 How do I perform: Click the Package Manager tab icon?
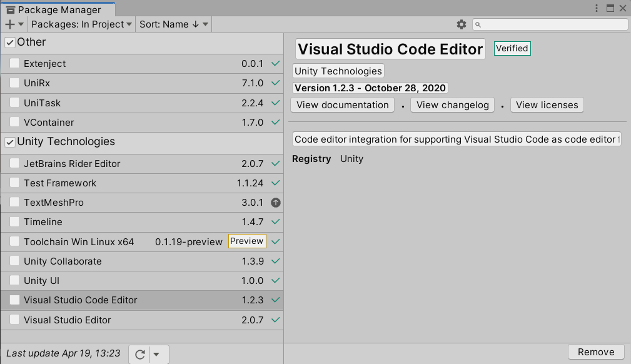(x=11, y=9)
